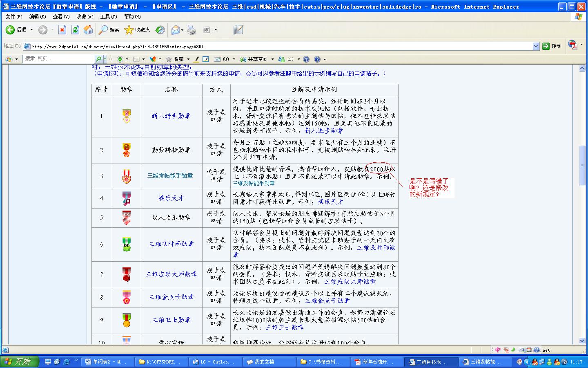
Task: Click the blog-this notepad icon
Action: (x=206, y=59)
